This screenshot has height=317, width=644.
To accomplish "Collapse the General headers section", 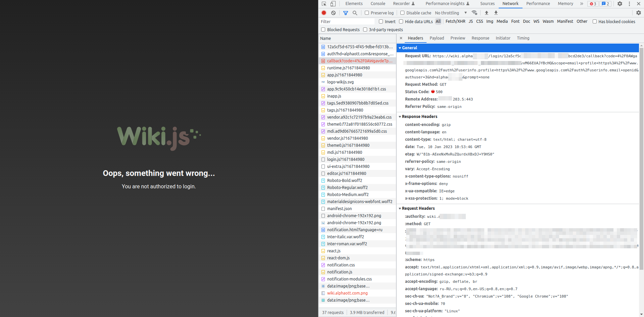I will point(400,48).
